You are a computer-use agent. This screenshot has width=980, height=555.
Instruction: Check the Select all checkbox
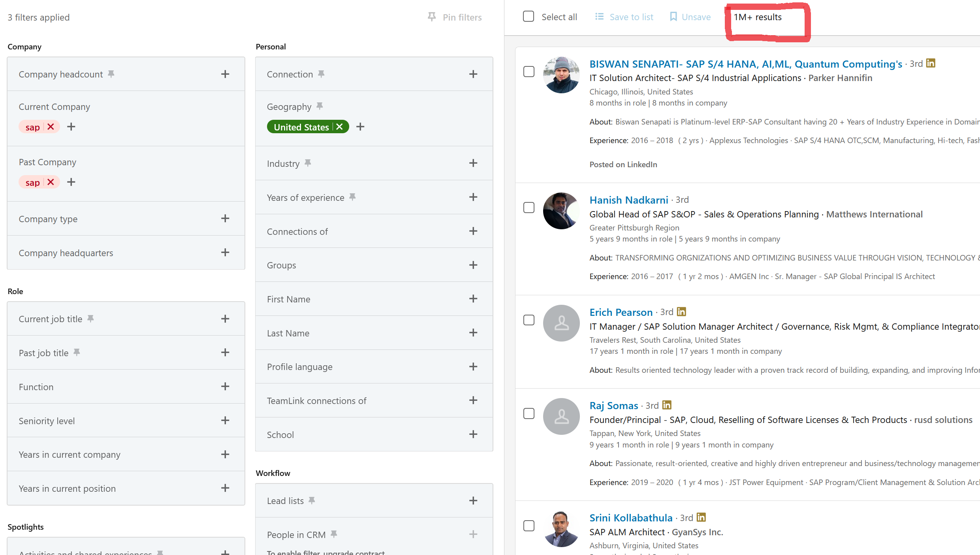click(x=529, y=17)
